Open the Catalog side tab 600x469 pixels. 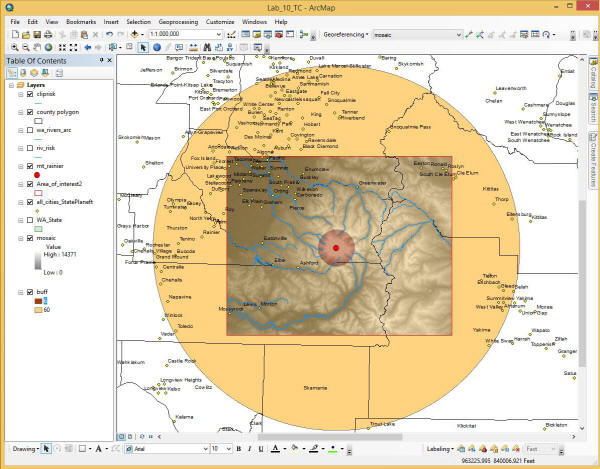point(593,72)
